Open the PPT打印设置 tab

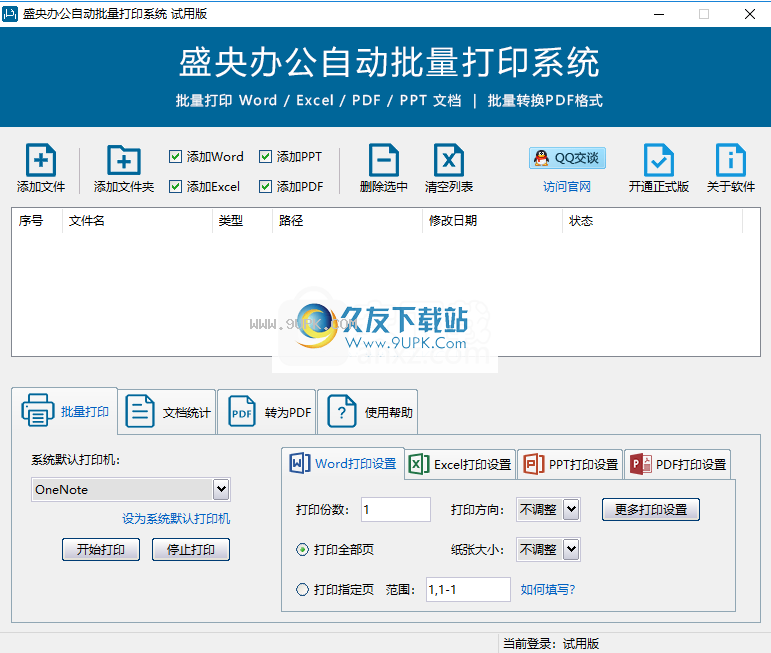[x=570, y=464]
